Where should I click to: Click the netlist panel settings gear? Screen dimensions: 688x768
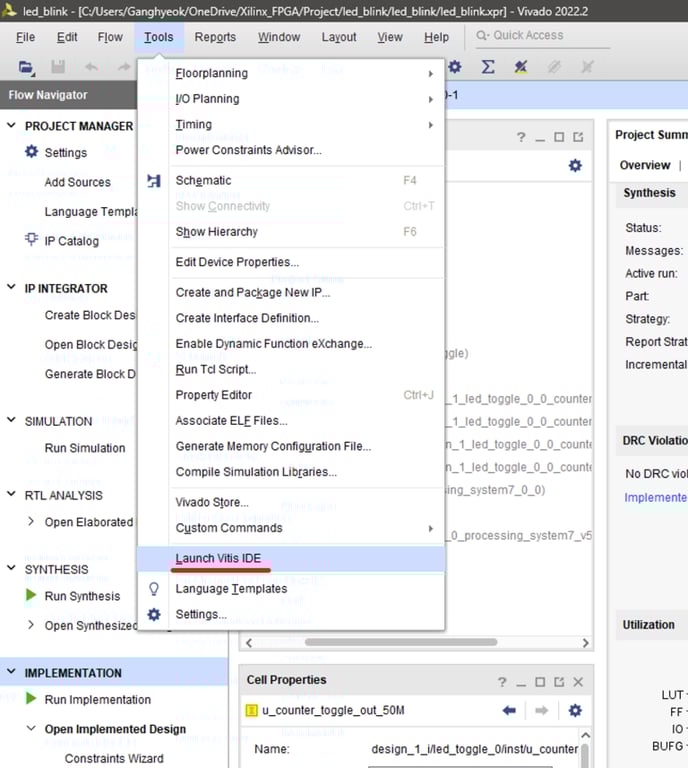click(575, 166)
